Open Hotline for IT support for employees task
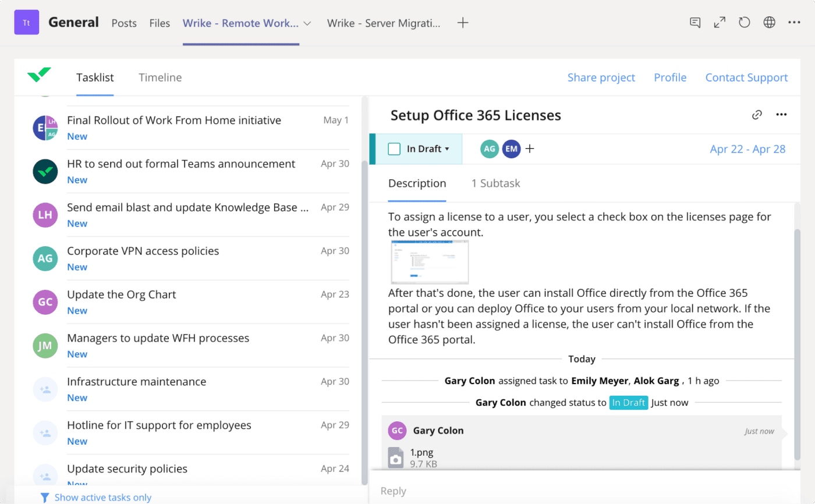Screen dimensions: 815x504 point(159,425)
